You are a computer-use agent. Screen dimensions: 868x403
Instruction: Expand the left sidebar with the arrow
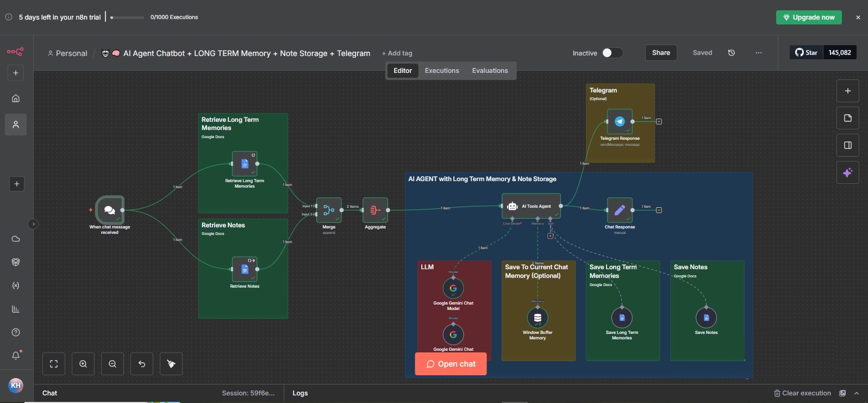(33, 224)
